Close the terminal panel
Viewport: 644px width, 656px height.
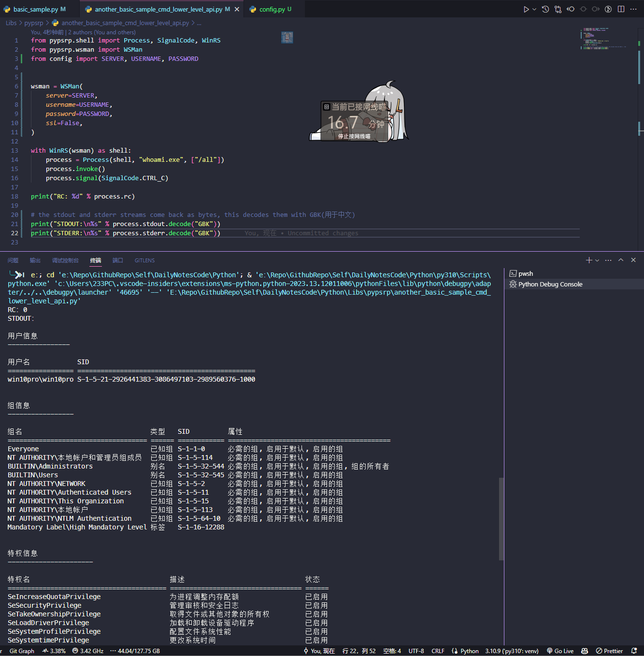[x=633, y=260]
